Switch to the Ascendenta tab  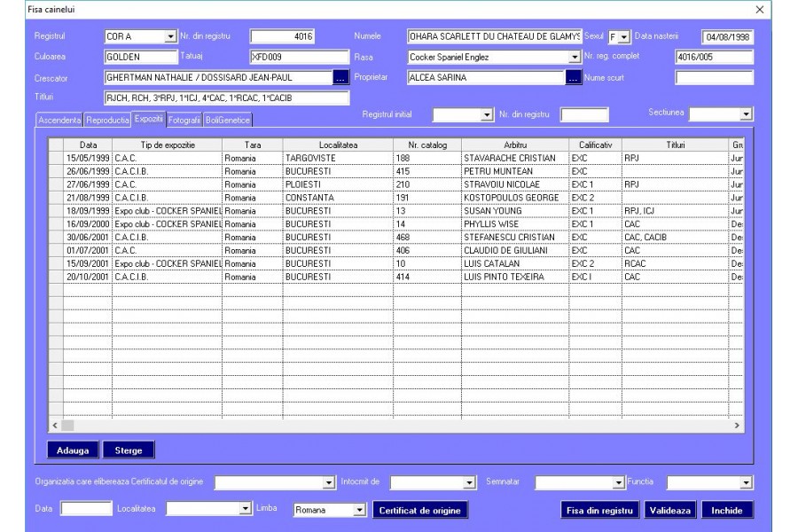[x=59, y=121]
